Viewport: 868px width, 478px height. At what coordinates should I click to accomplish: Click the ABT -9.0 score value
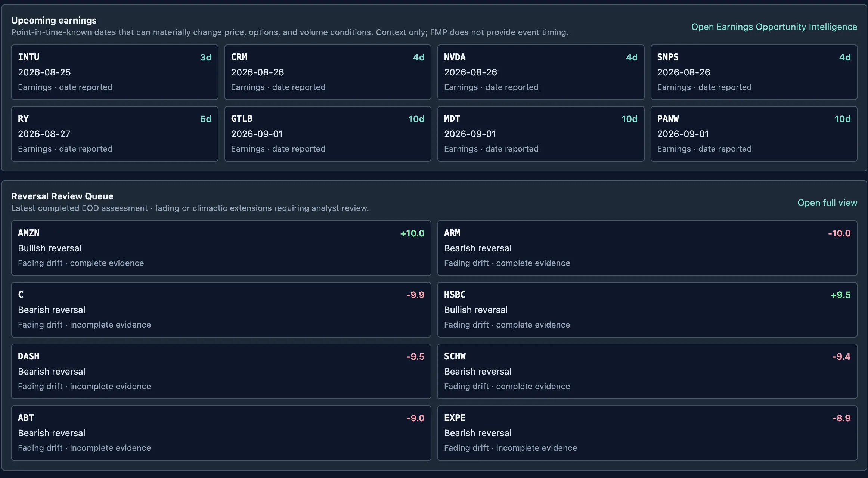pos(415,418)
